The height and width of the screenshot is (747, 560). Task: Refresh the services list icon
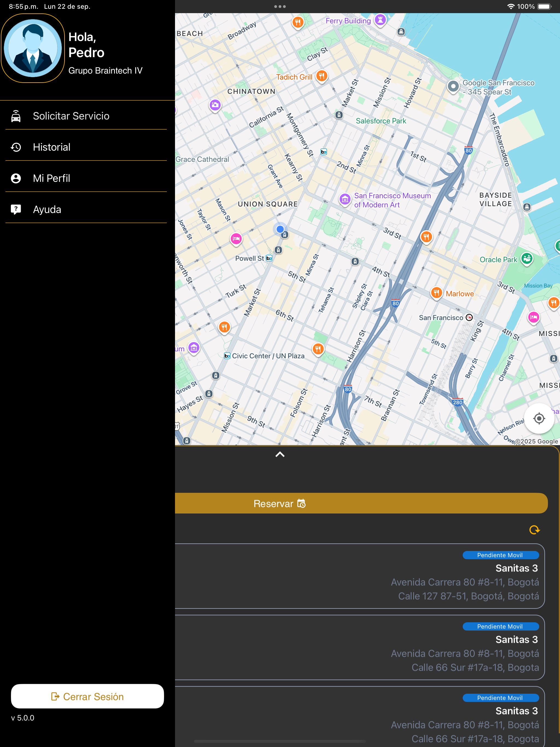click(x=534, y=530)
